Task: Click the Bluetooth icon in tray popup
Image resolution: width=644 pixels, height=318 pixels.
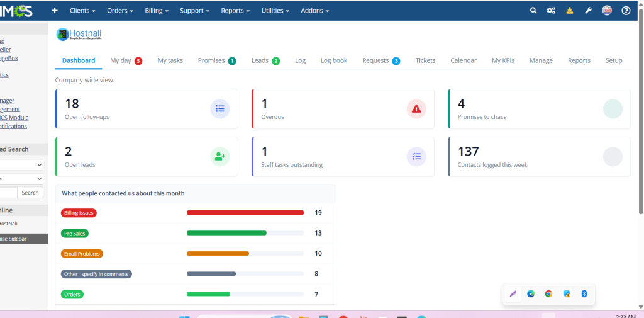Action: (584, 293)
